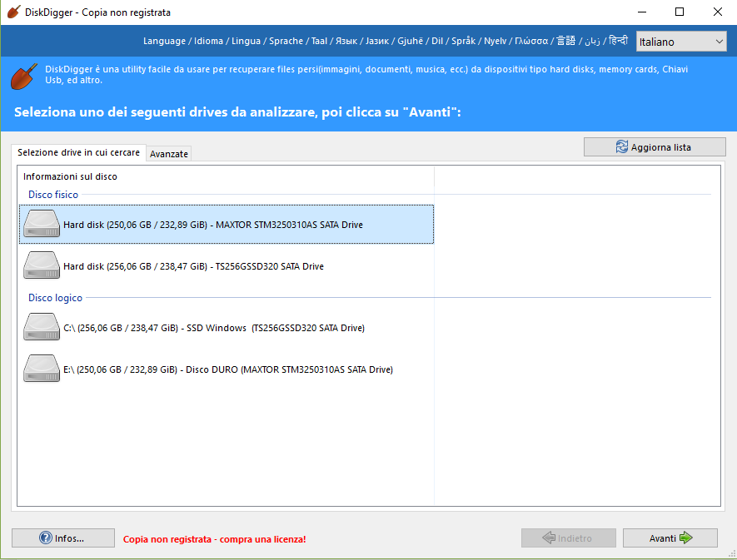Click the window resize grip in corner
737x560 pixels.
(731, 554)
